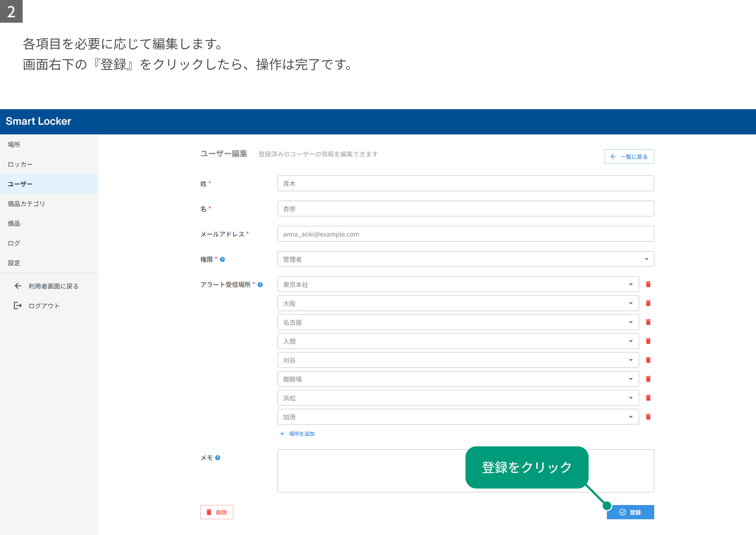Return via 一覧に戻る button
Viewport: 756px width, 535px height.
[629, 156]
